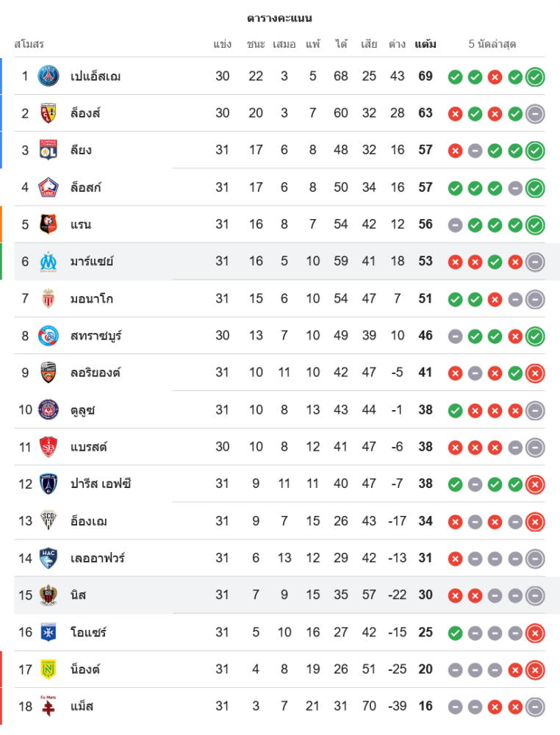
Task: Click PSG's most recent win indicator
Action: pyautogui.click(x=535, y=76)
